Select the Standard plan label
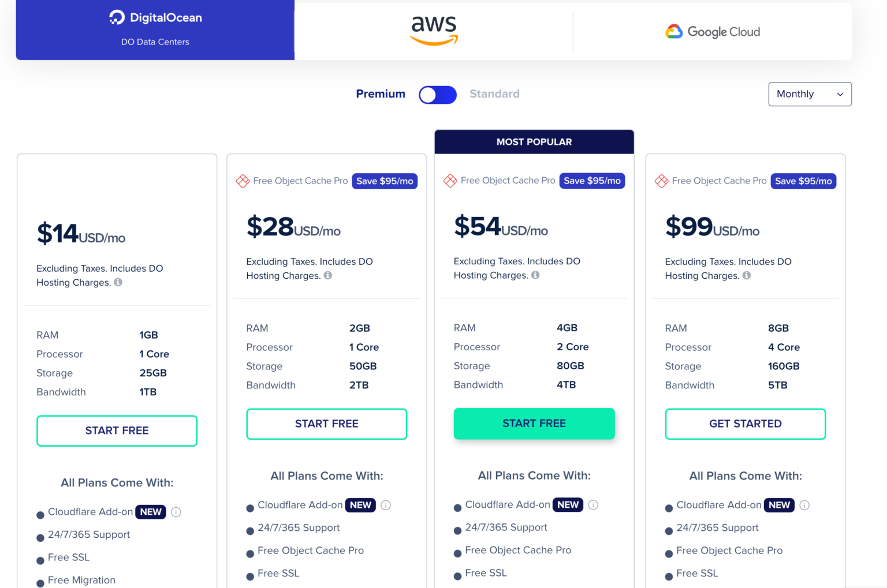887x588 pixels. [494, 94]
